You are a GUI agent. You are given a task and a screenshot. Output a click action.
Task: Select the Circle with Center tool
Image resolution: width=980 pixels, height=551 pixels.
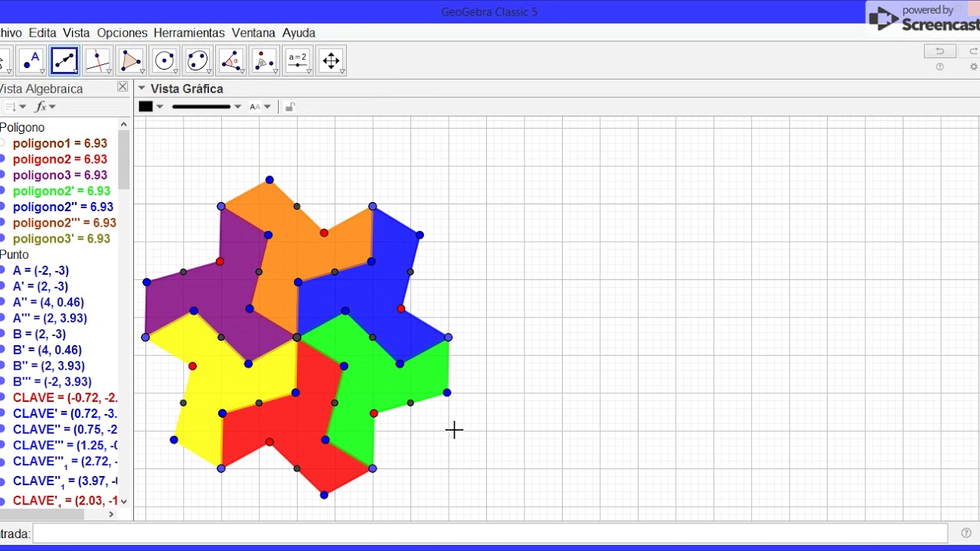pyautogui.click(x=165, y=60)
